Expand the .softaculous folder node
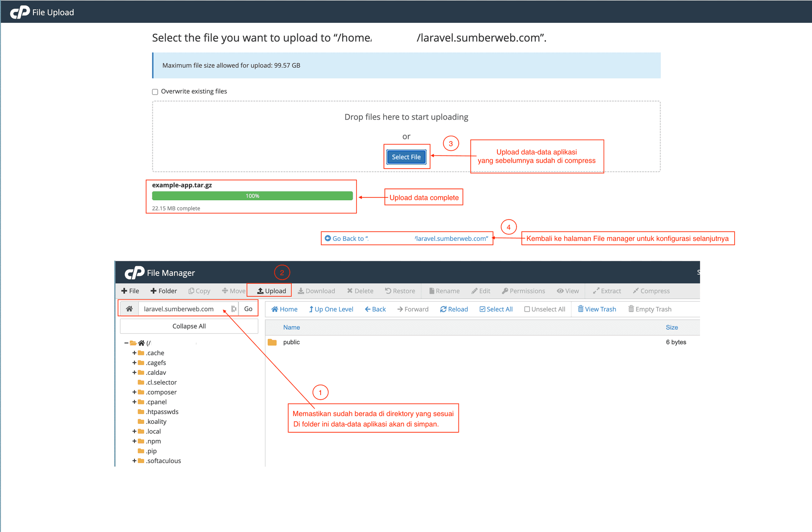The height and width of the screenshot is (532, 812). (x=134, y=461)
